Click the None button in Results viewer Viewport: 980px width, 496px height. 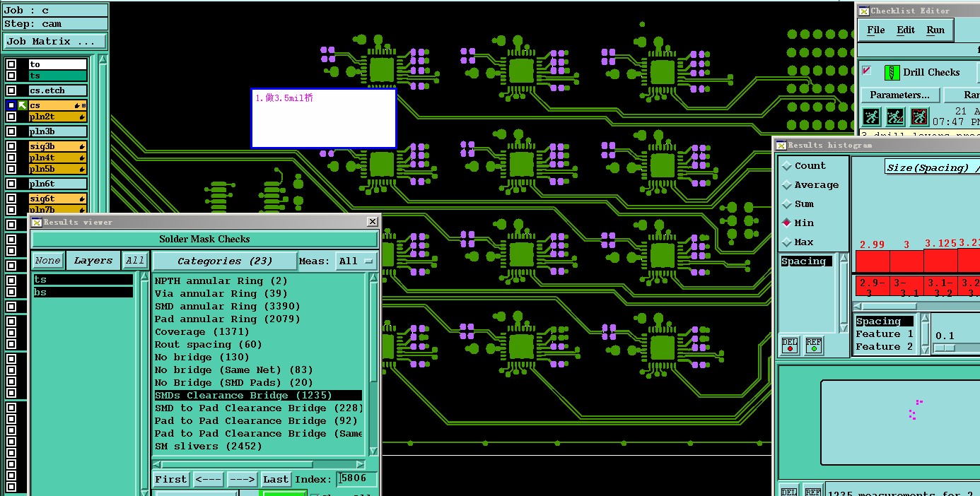[x=47, y=261]
